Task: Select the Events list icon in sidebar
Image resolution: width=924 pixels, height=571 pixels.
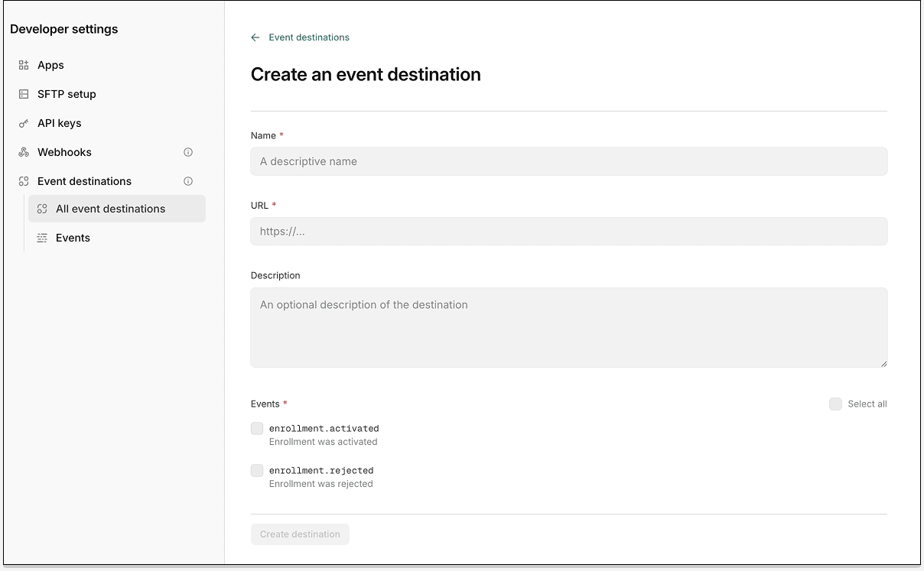Action: (x=42, y=238)
